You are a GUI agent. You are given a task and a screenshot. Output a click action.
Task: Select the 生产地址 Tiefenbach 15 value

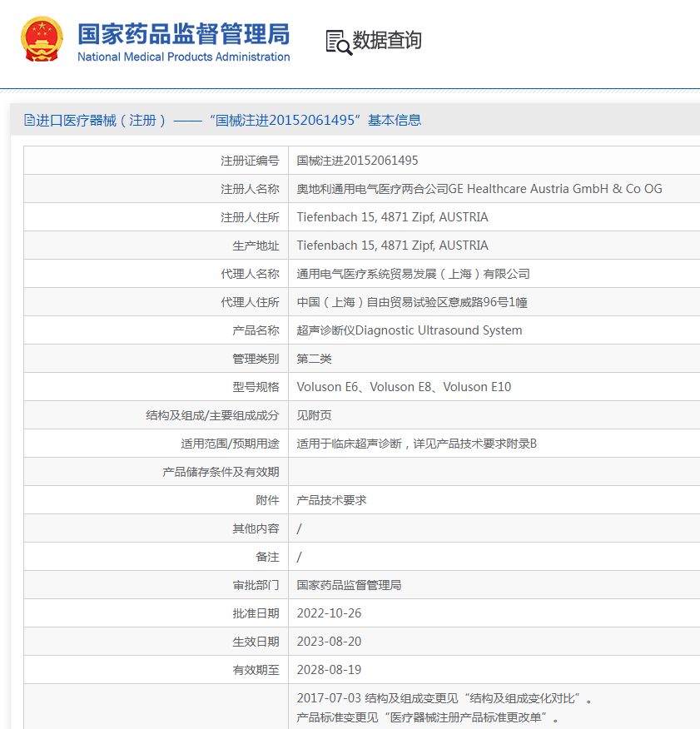(x=393, y=245)
